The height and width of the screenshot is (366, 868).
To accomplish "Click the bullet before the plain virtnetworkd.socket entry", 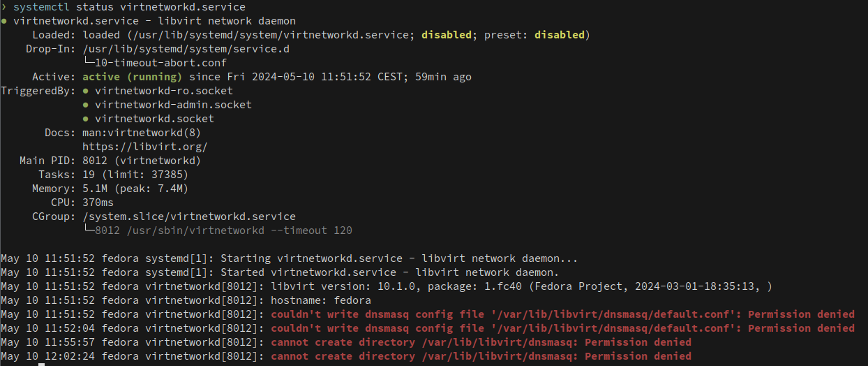I will point(86,119).
